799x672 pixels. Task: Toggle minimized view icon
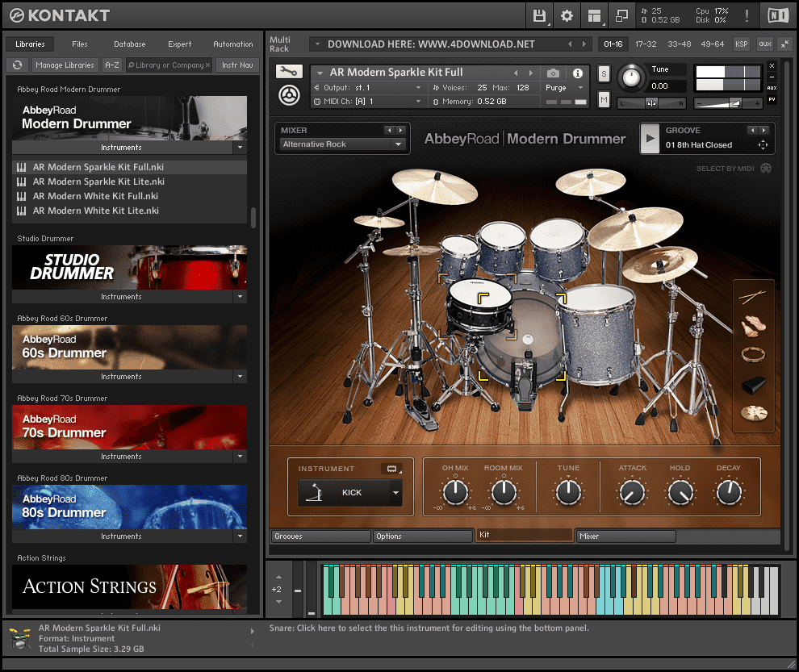click(x=621, y=16)
